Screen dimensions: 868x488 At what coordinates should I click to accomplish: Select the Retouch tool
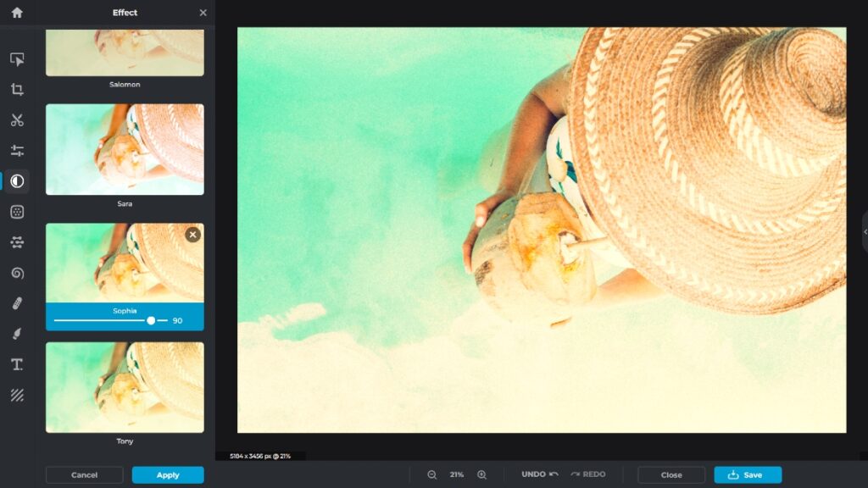[16, 303]
